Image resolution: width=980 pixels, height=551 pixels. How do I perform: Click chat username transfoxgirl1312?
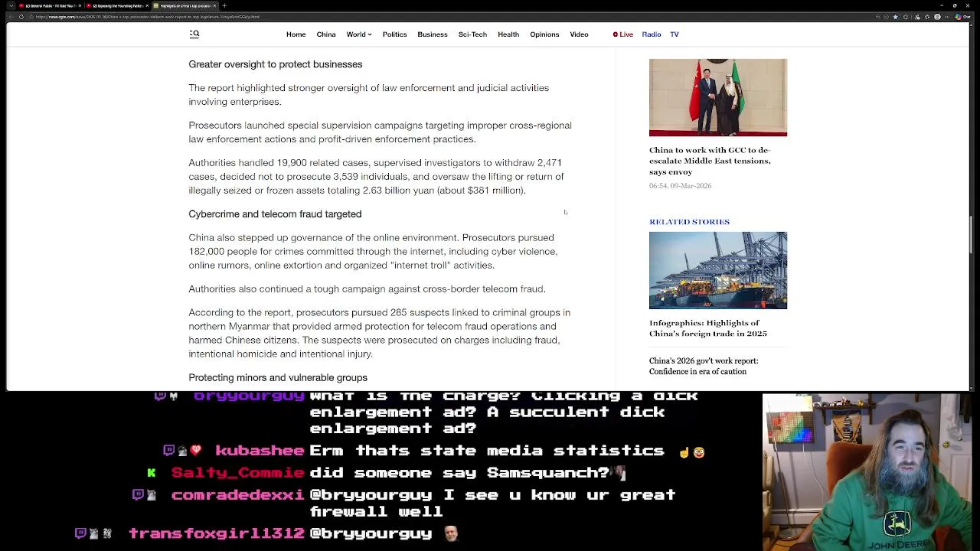[217, 533]
